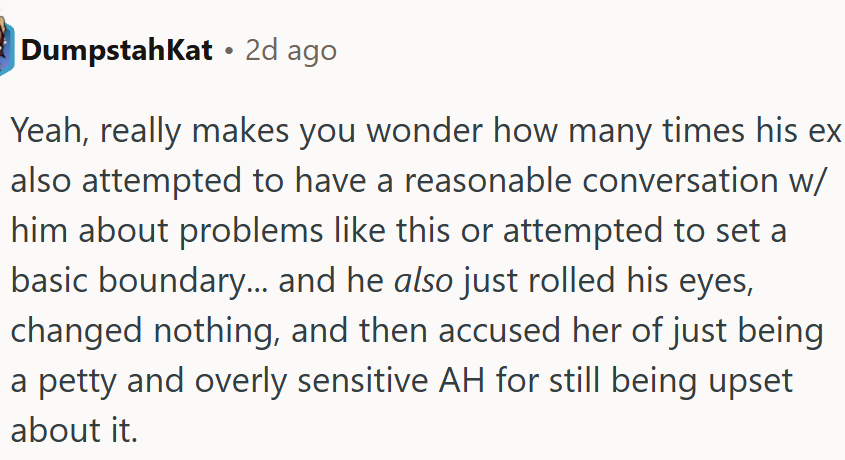Click the word "Yeah," starting the comment
The image size is (845, 460).
click(49, 131)
